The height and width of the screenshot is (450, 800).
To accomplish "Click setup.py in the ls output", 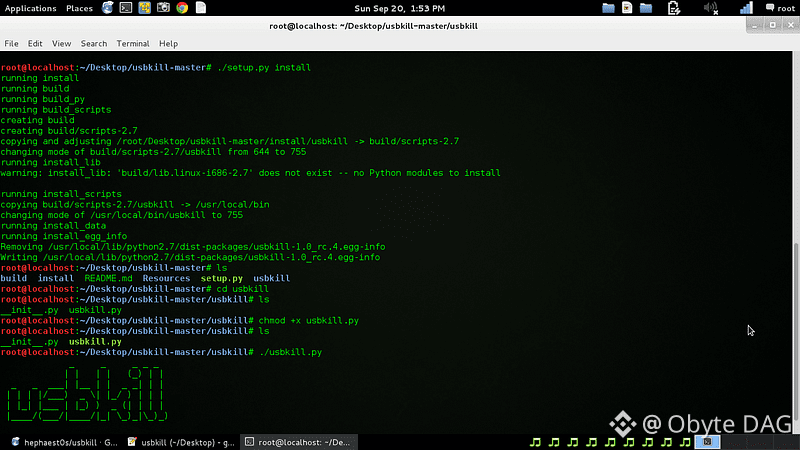I will 221,278.
